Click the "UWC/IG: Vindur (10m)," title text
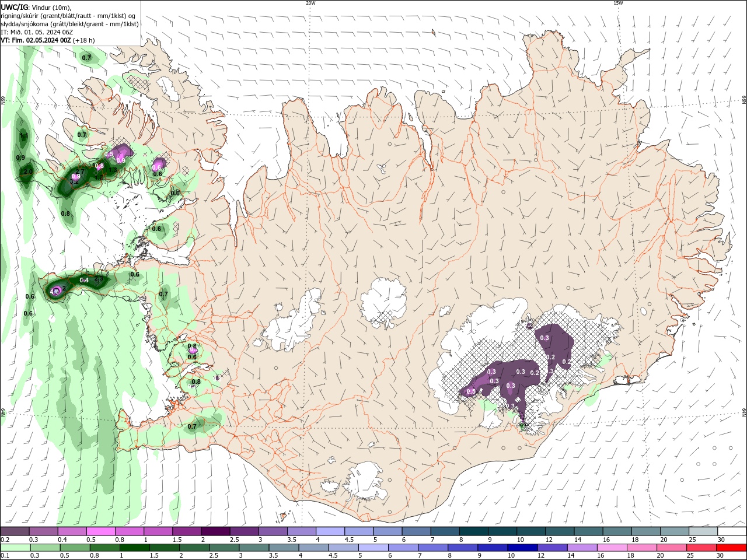 tap(37, 7)
